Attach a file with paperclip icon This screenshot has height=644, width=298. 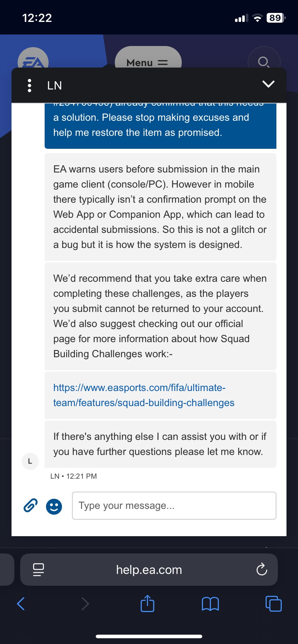coord(31,506)
